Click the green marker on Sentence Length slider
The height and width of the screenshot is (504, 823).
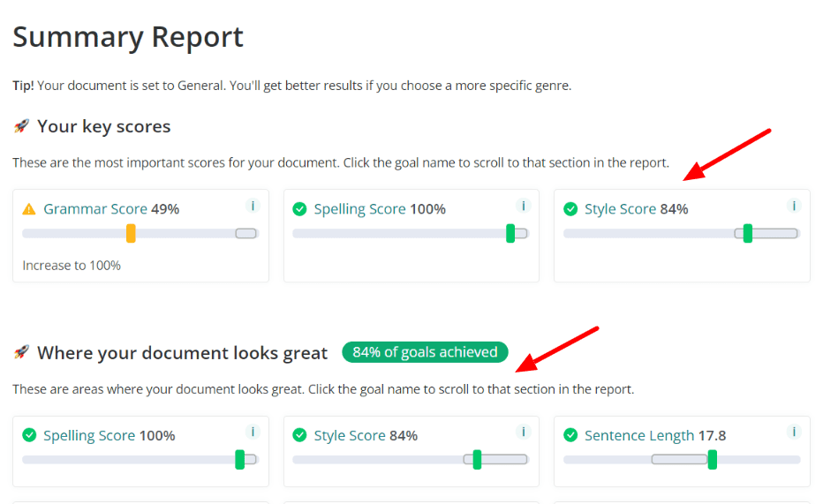[x=712, y=459]
